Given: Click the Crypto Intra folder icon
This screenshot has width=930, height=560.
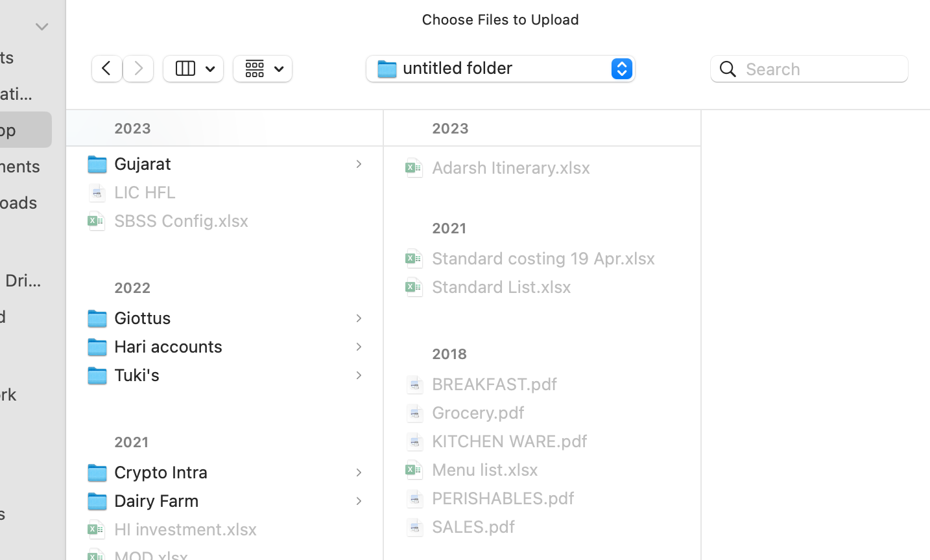Looking at the screenshot, I should [x=97, y=472].
